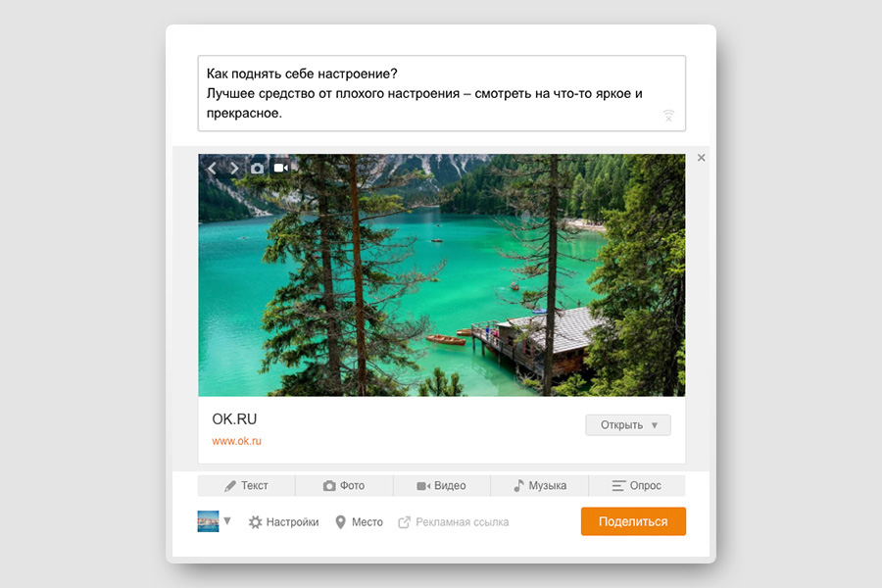This screenshot has height=588, width=882.
Task: Remove the link preview with X
Action: click(701, 158)
